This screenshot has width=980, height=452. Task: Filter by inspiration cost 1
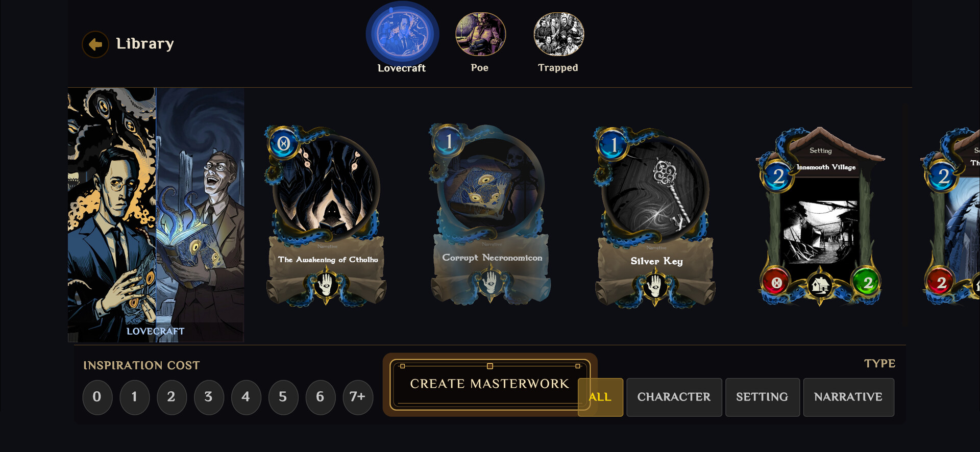pyautogui.click(x=134, y=397)
